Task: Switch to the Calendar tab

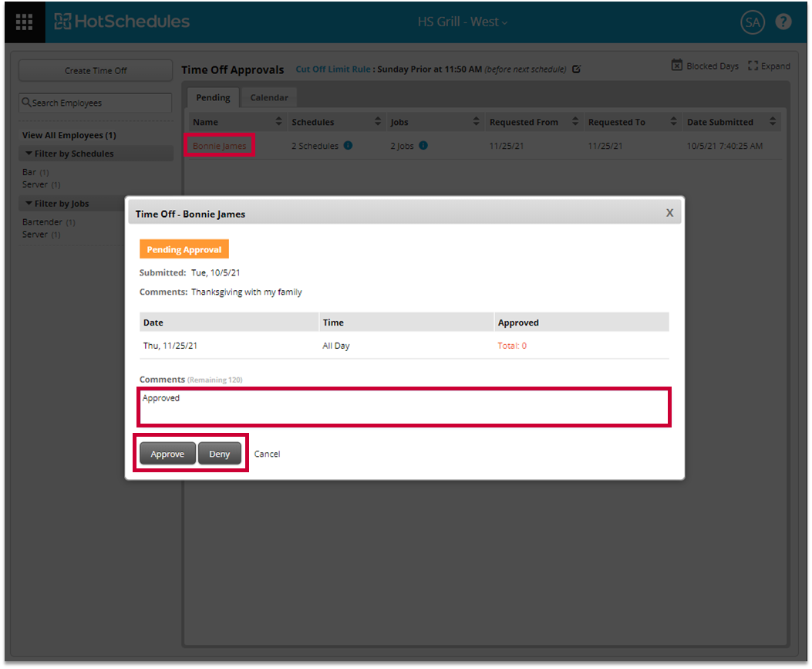Action: point(269,98)
